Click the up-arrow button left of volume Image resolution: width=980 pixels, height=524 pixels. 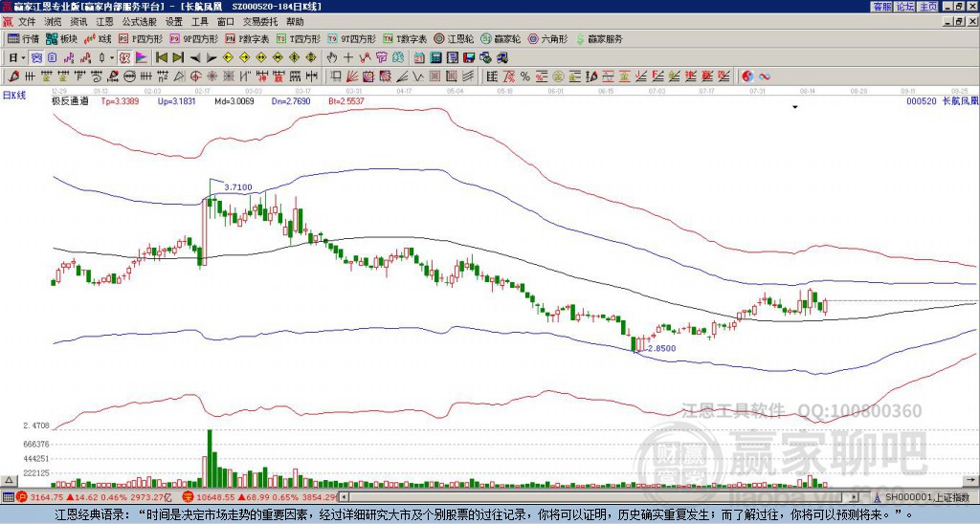[x=9, y=481]
